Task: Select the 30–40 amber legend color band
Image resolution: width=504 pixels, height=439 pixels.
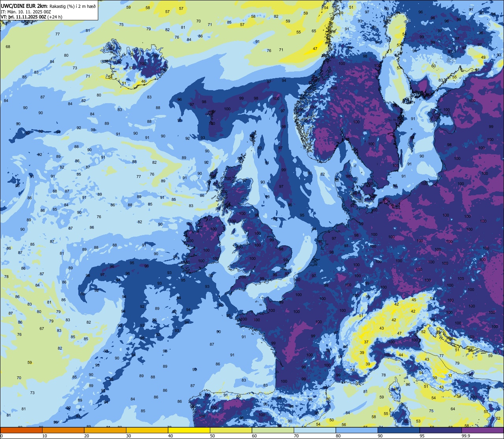Action: tap(147, 430)
